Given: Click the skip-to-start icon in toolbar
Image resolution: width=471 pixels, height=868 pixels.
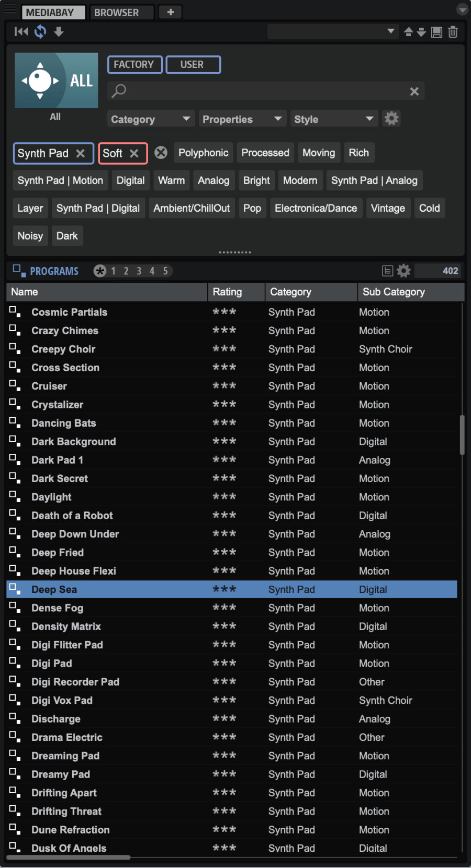Looking at the screenshot, I should tap(21, 32).
